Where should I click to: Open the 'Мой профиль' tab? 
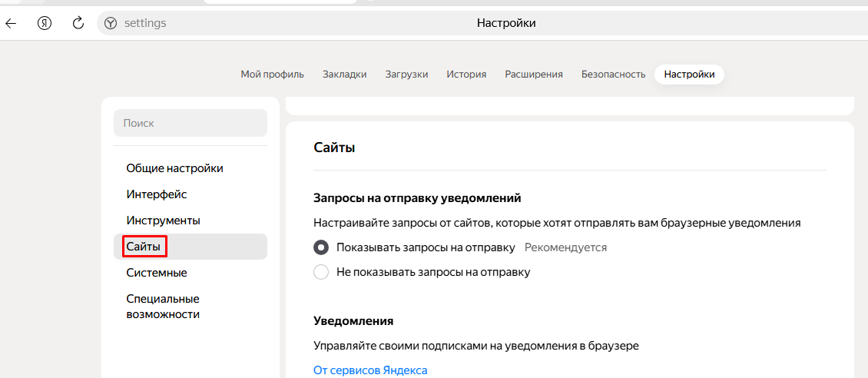(273, 75)
